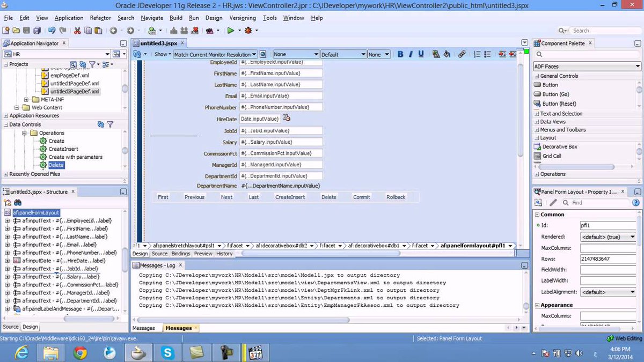Click the Paste clipboard icon
This screenshot has width=644, height=362.
(x=98, y=31)
